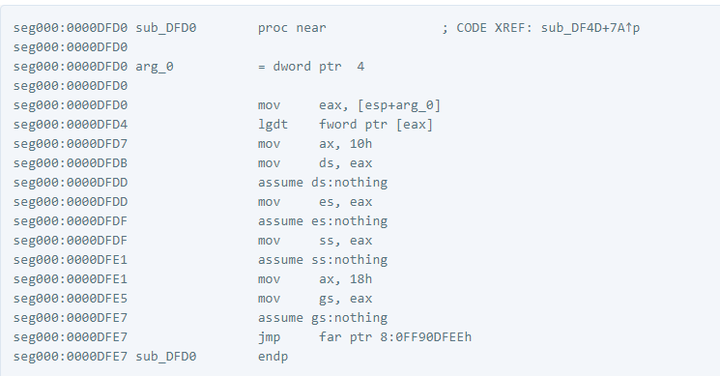Viewport: 720px width, 376px height.
Task: Click the jmp mnemonic
Action: (269, 338)
